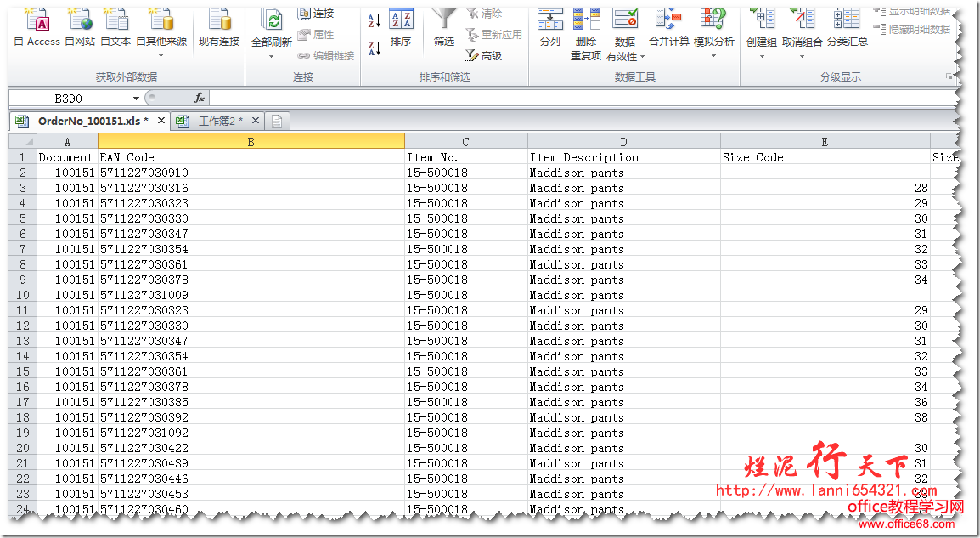This screenshot has height=538, width=980.
Task: Click 删除重复项 remove duplicates
Action: pyautogui.click(x=586, y=34)
